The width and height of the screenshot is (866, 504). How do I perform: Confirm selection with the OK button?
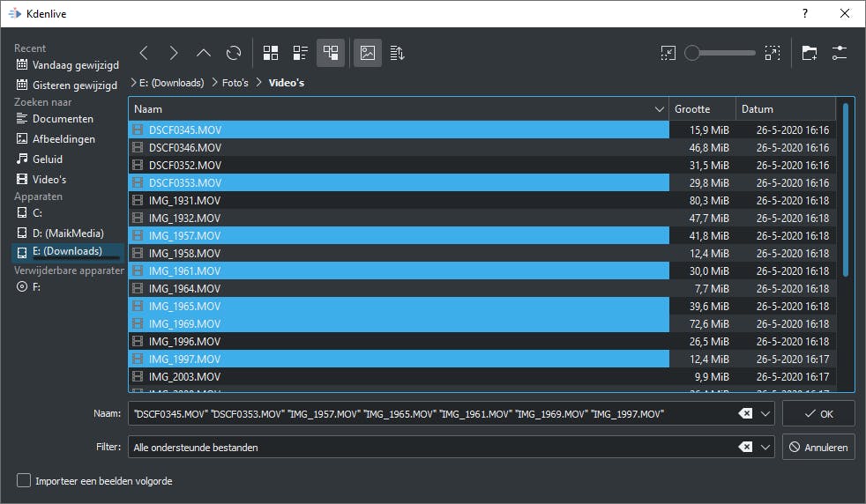817,413
